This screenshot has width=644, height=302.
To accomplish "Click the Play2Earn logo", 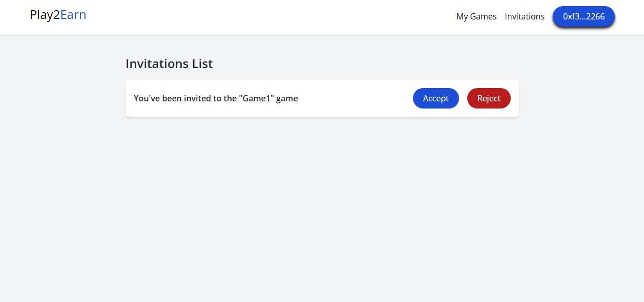I will (58, 15).
